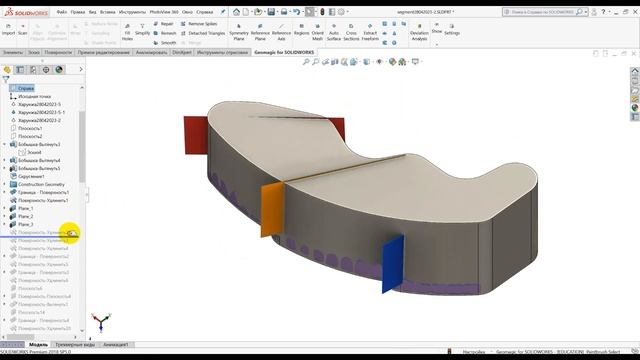Click Remove Spikes
Screen dimensions: 640x360
(x=199, y=24)
